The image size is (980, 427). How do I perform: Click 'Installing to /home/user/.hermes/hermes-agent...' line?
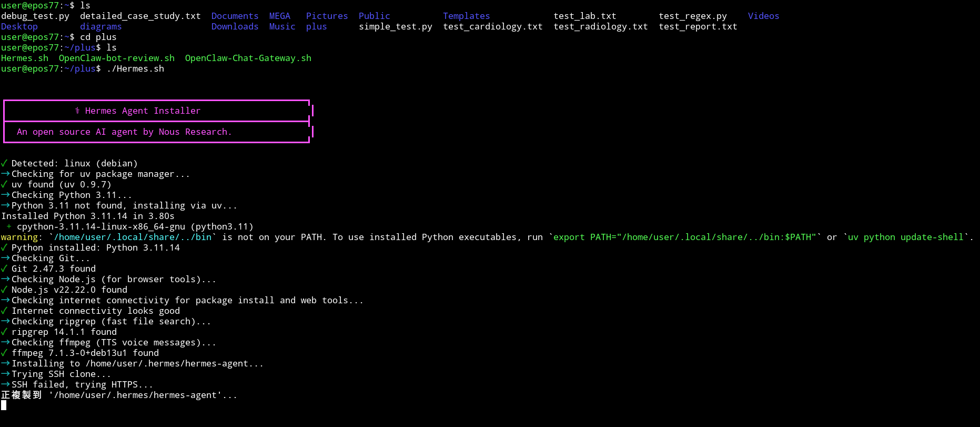click(x=133, y=364)
